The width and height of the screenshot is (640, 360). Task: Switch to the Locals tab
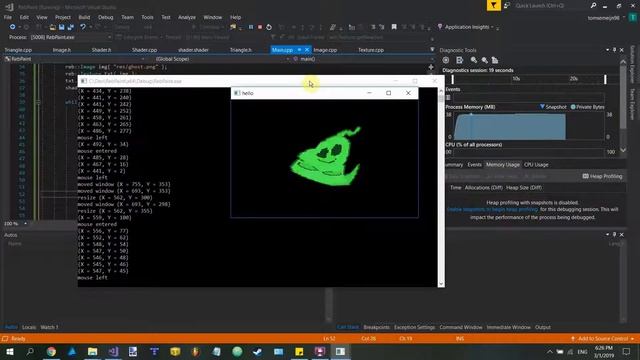[x=29, y=327]
